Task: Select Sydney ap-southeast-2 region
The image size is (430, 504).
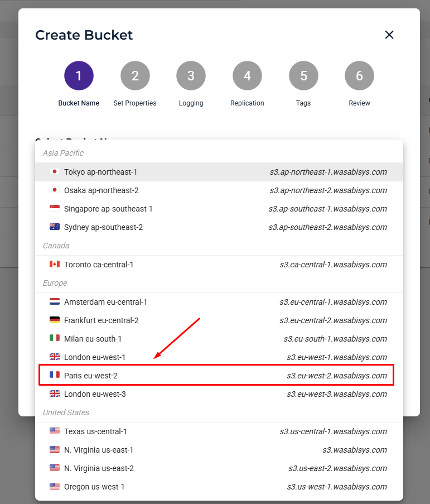Action: [x=219, y=227]
